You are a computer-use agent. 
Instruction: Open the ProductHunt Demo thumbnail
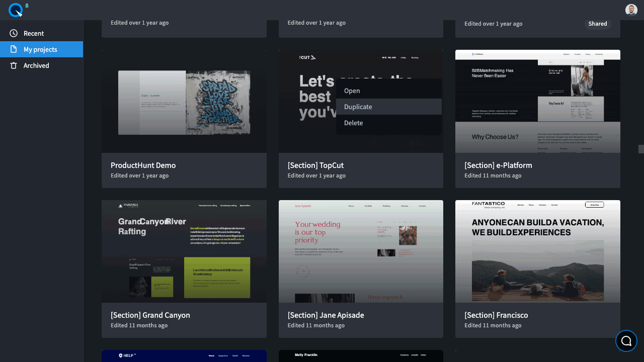[x=184, y=101]
